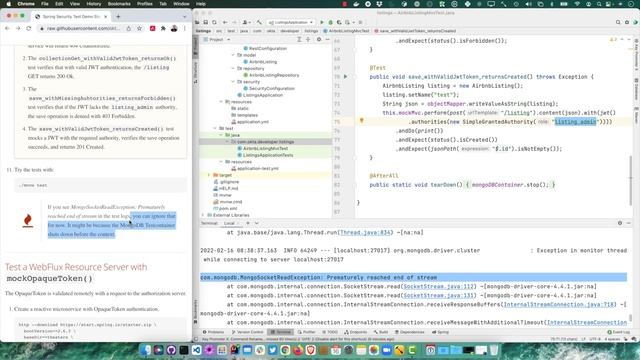The height and width of the screenshot is (360, 640).
Task: Click the Run button in IntelliJ toolbar
Action: [x=322, y=22]
